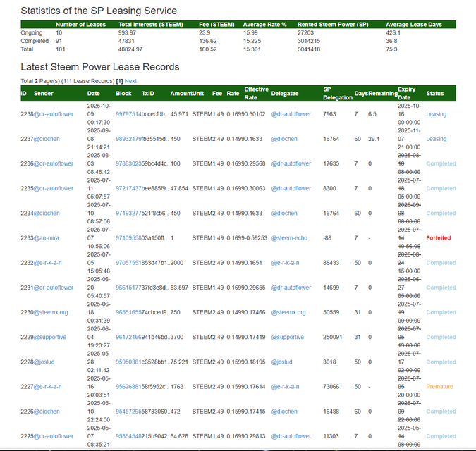Viewport: 476px width, 451px height.
Task: Open delegatee @steem-echo profile
Action: pos(289,238)
